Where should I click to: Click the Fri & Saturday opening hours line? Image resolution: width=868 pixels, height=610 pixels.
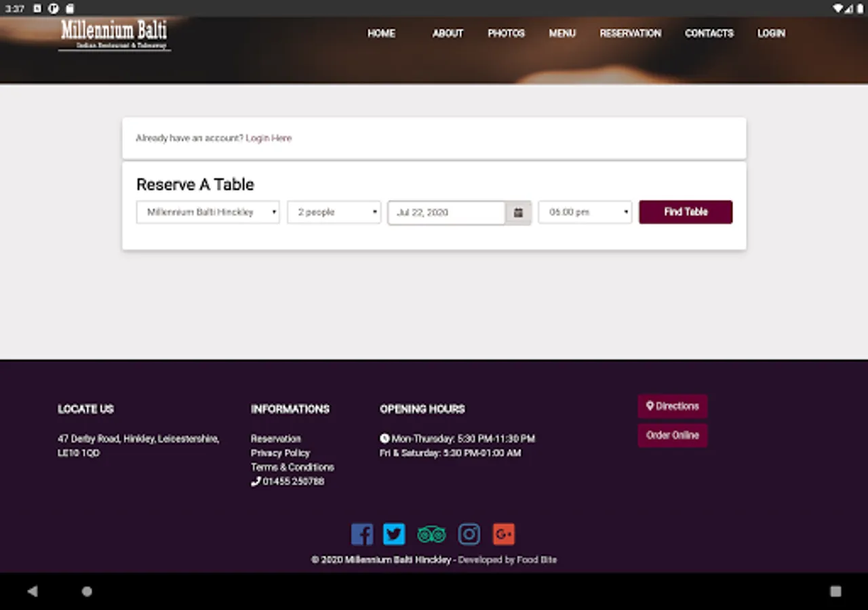[450, 453]
